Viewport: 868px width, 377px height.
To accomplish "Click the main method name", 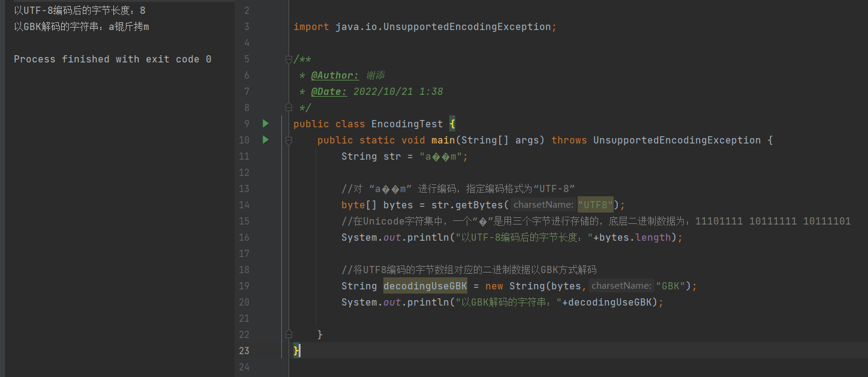I will (443, 140).
